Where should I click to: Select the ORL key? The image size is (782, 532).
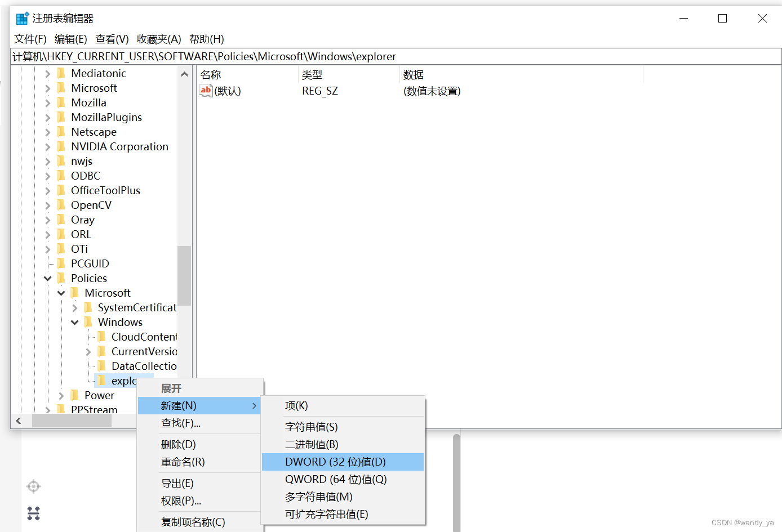[81, 234]
